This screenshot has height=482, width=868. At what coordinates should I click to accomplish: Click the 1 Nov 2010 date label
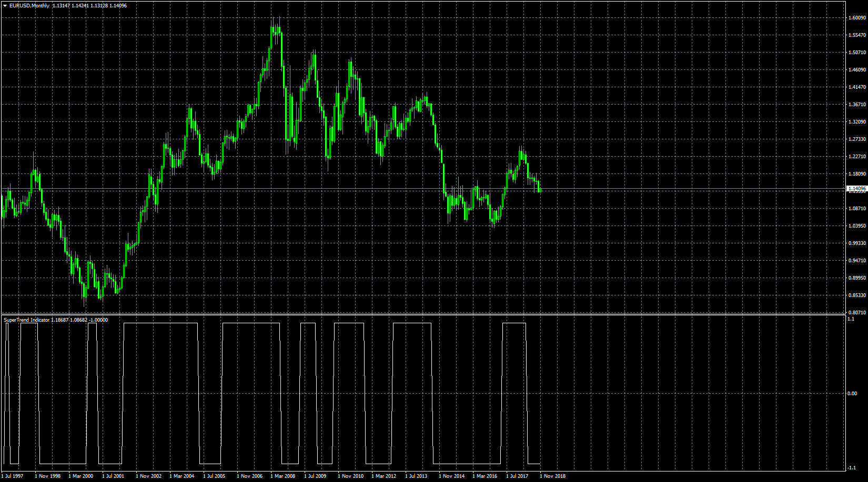click(x=351, y=476)
